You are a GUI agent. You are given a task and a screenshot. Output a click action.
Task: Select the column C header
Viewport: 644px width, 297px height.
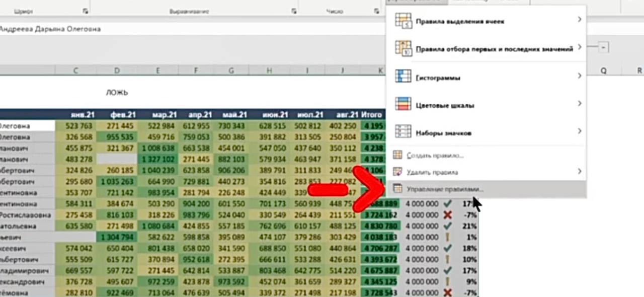click(x=75, y=70)
